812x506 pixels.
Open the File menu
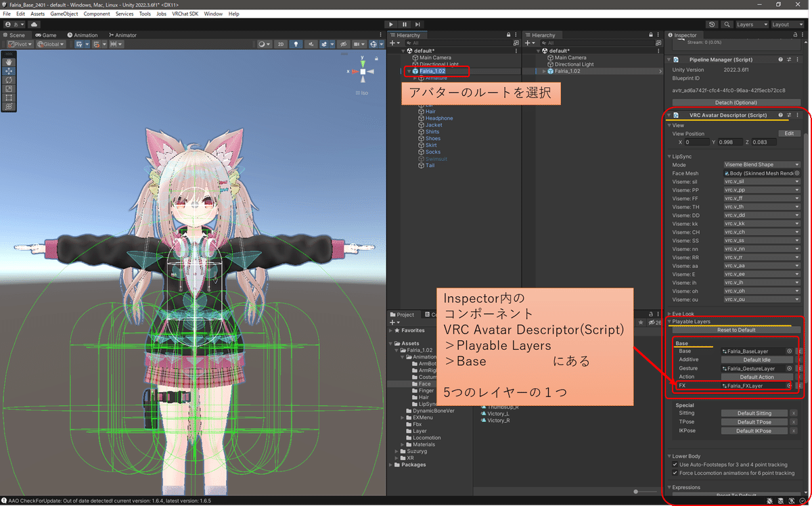click(7, 14)
